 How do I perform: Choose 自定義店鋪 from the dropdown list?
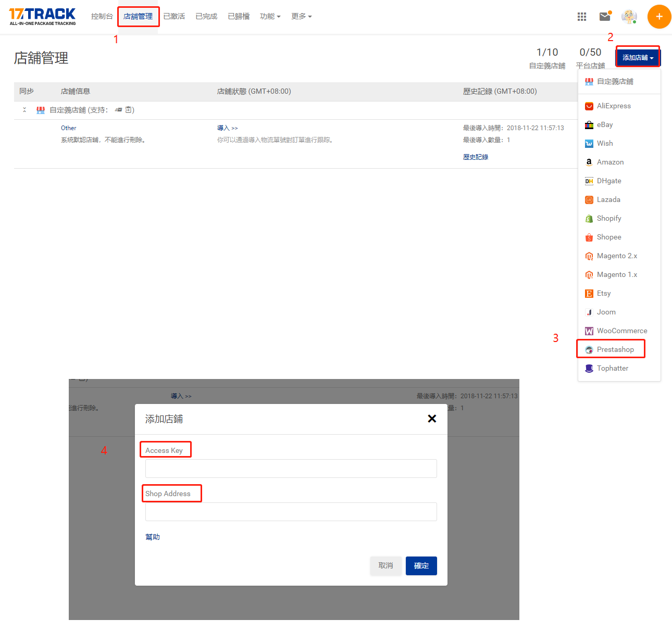[619, 82]
